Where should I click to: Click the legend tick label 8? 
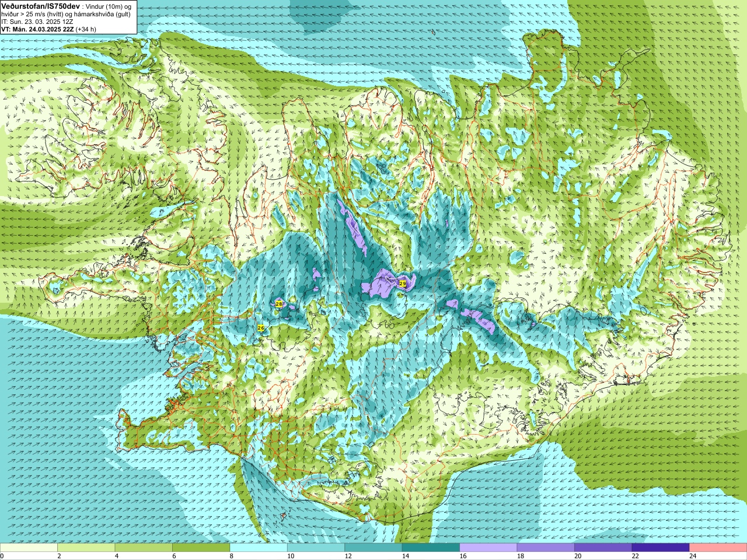[232, 556]
